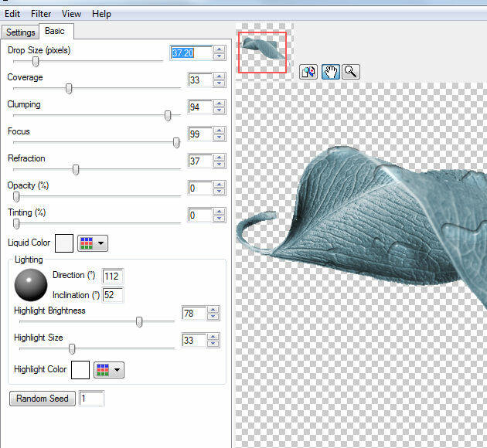
Task: Open the Filter menu
Action: point(39,14)
